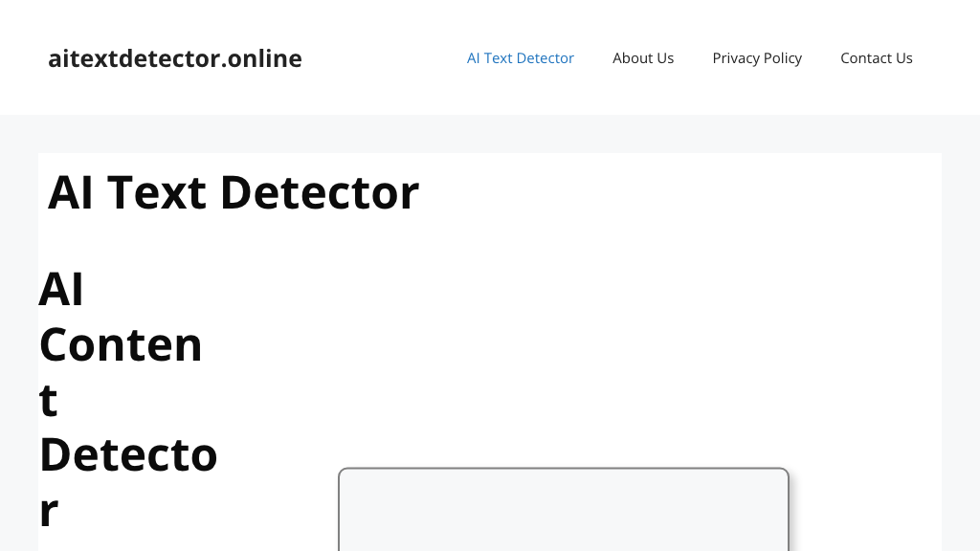Go to Privacy Policy via top navigation
The height and width of the screenshot is (551, 980).
757,57
